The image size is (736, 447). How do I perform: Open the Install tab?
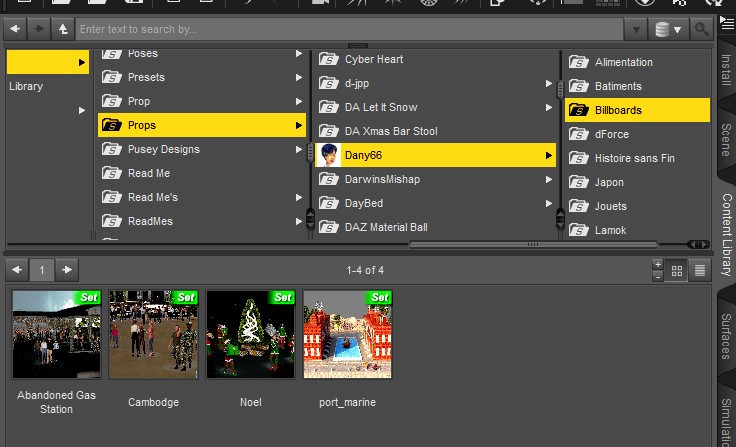(x=726, y=70)
